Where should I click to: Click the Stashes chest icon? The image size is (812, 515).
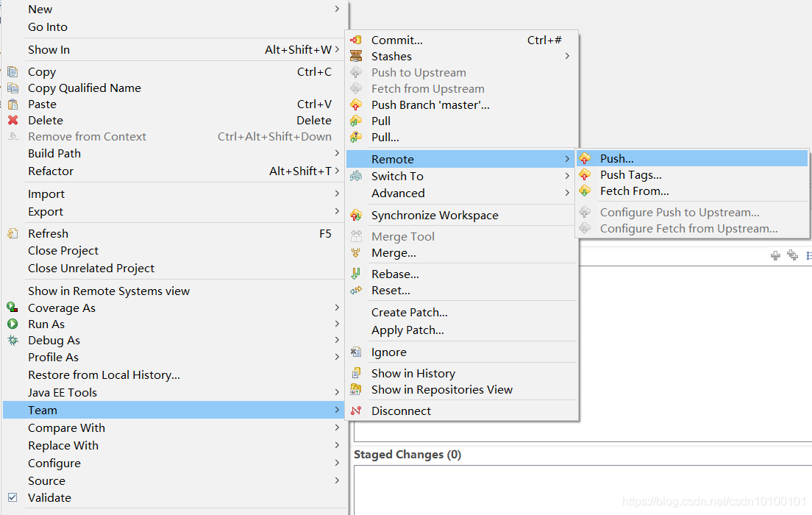(356, 56)
